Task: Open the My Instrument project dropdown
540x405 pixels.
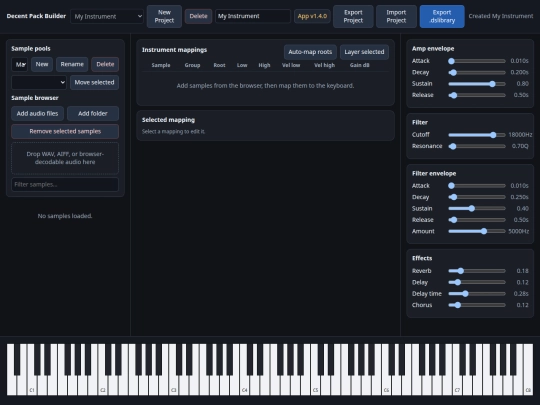Action: pyautogui.click(x=107, y=16)
